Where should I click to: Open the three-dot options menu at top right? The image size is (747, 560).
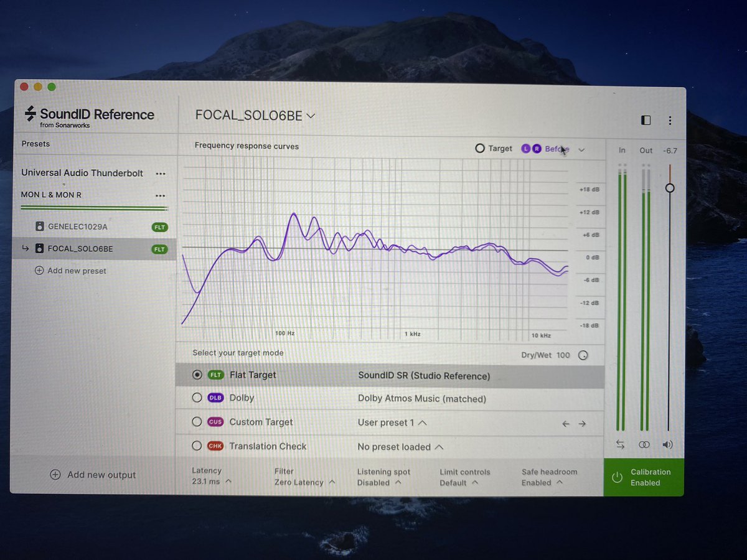coord(670,120)
